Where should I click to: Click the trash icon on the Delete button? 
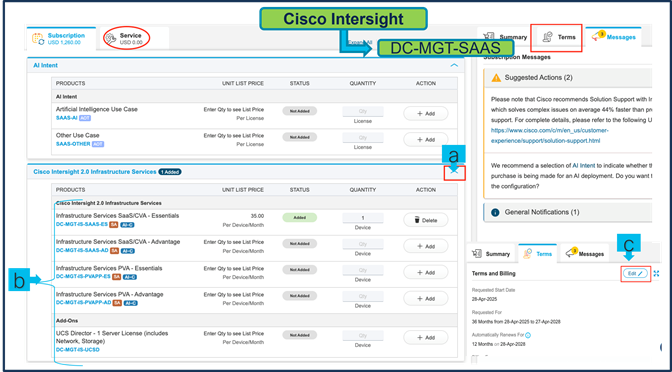point(417,220)
